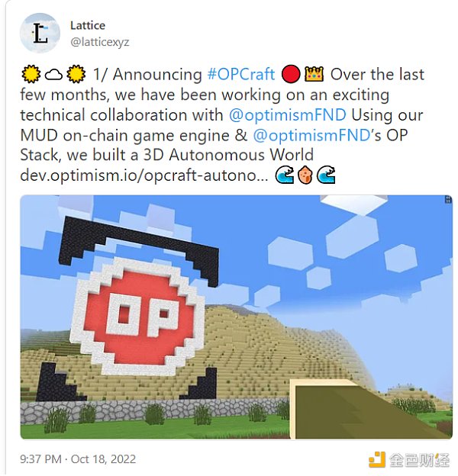Click the cloud emoji between suns
458x476 pixels.
coord(53,75)
